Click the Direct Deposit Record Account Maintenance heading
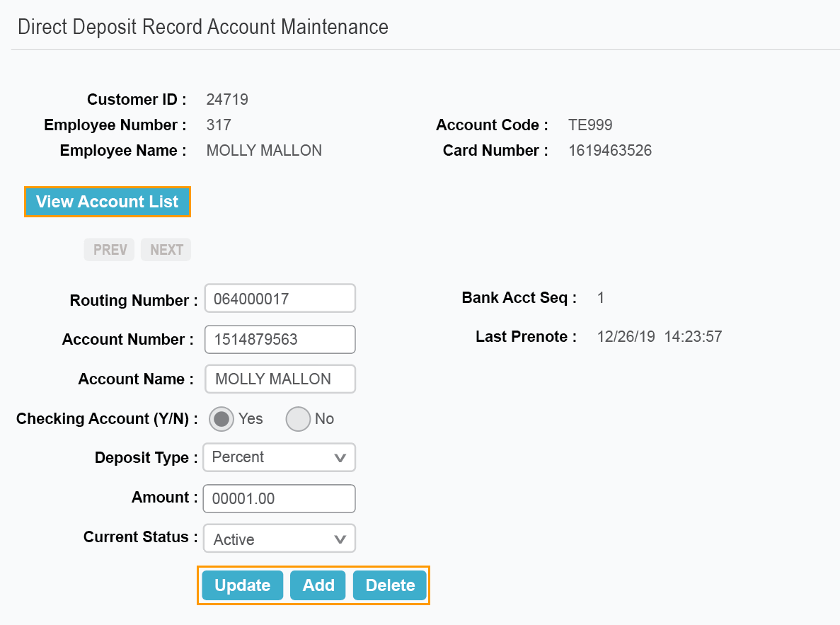This screenshot has height=625, width=840. pyautogui.click(x=203, y=27)
